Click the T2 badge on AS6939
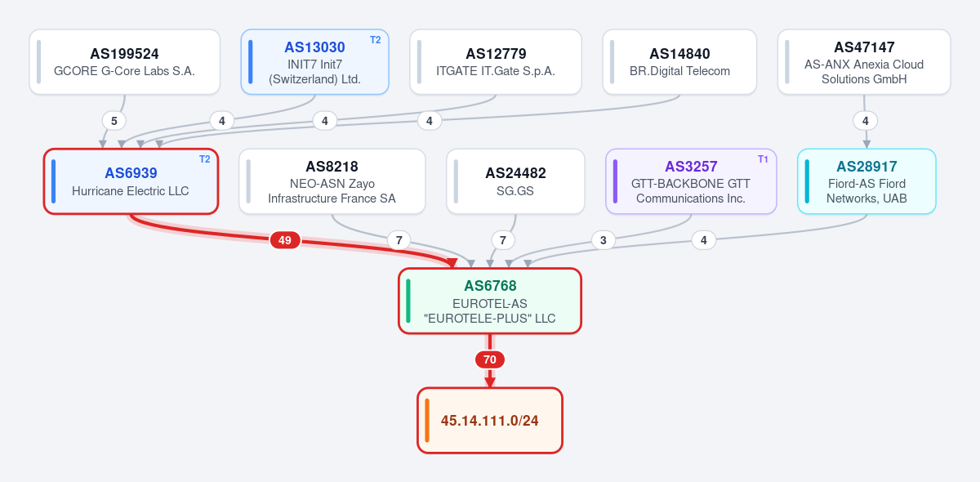Viewport: 980px width, 482px height. 205,159
